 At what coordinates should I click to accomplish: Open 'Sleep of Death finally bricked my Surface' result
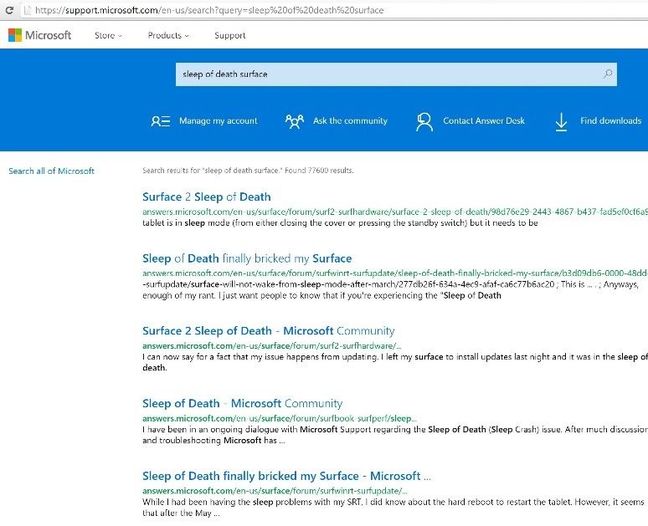[x=247, y=258]
